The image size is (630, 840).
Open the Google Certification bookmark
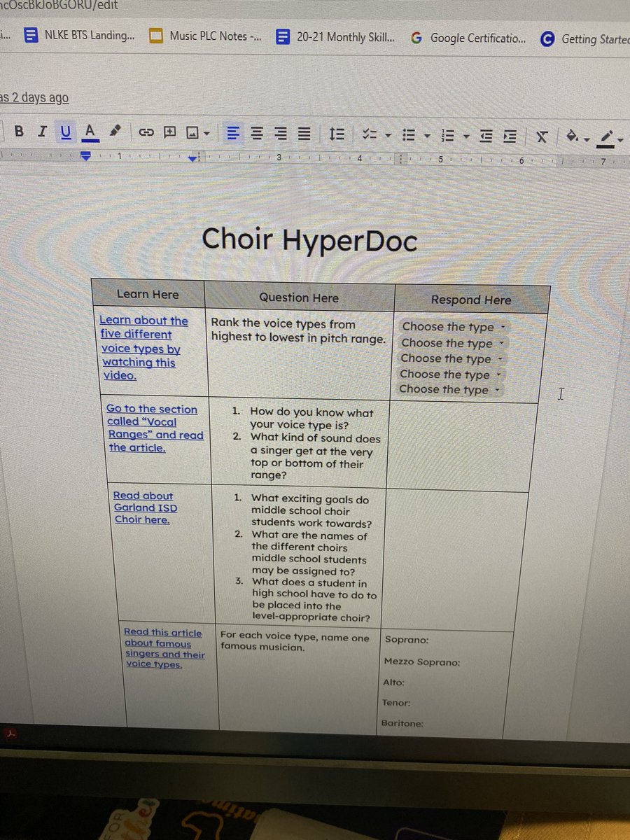(468, 38)
